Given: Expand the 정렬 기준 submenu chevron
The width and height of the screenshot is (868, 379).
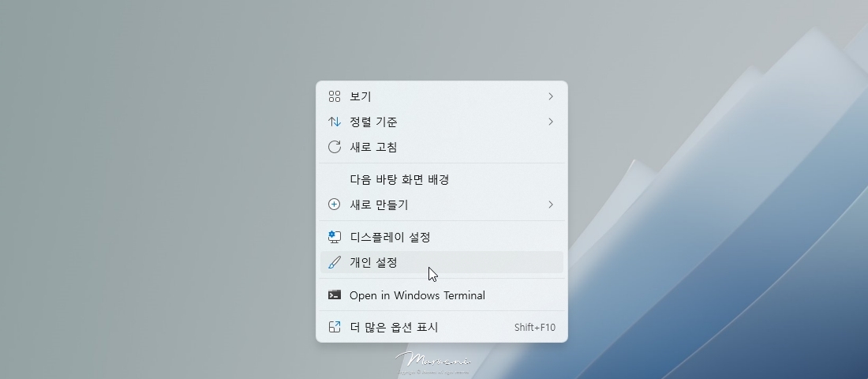Looking at the screenshot, I should click(x=550, y=122).
